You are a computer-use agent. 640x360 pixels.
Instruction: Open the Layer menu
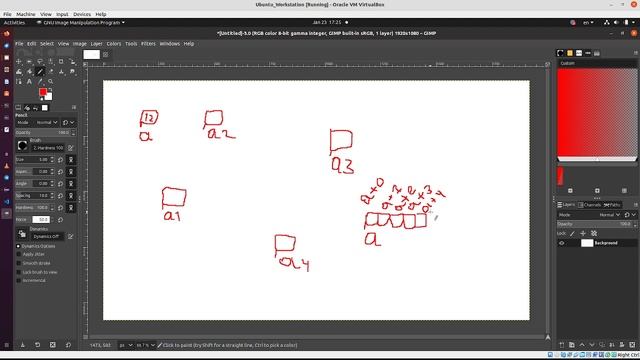point(96,44)
